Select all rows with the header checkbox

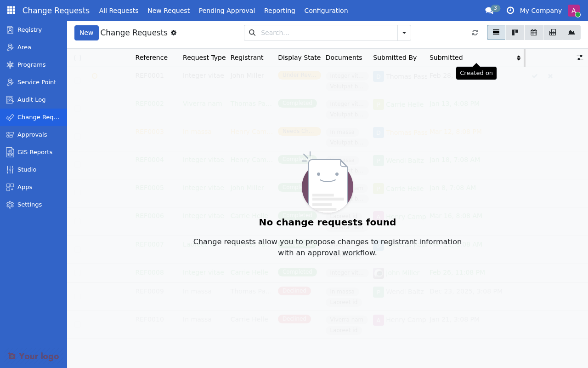coord(78,57)
